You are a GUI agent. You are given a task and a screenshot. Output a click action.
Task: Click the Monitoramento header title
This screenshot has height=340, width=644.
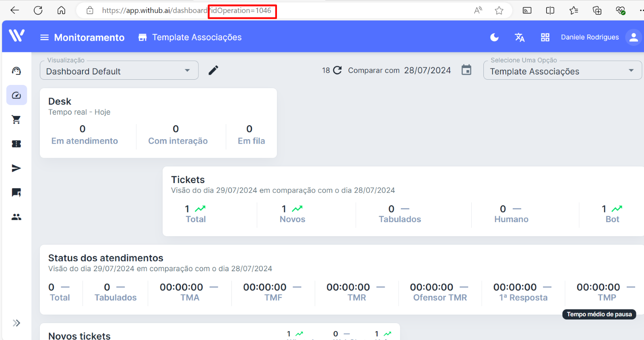coord(89,37)
